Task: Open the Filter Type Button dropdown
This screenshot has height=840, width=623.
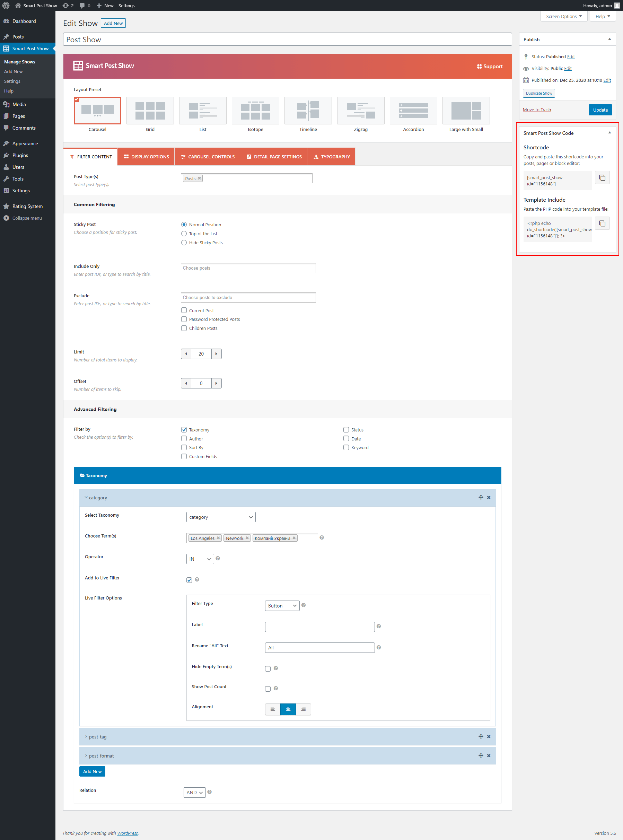Action: click(282, 606)
